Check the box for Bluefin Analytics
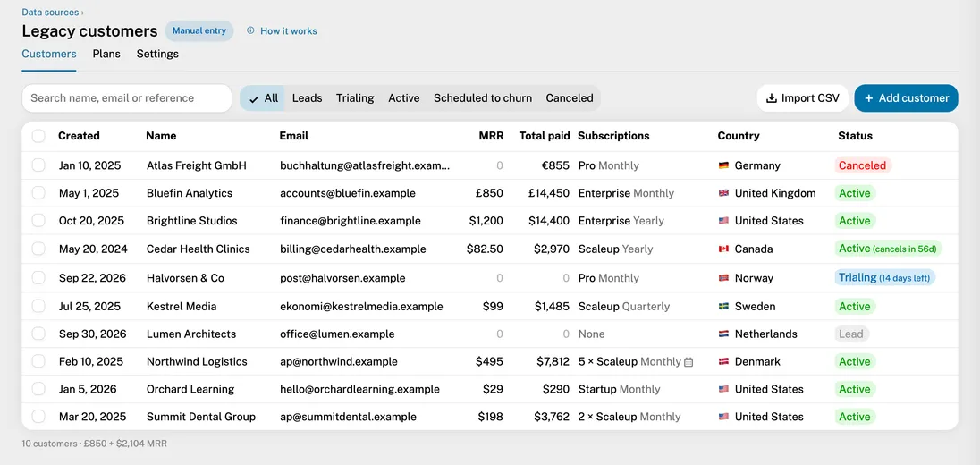The width and height of the screenshot is (980, 465). point(38,192)
